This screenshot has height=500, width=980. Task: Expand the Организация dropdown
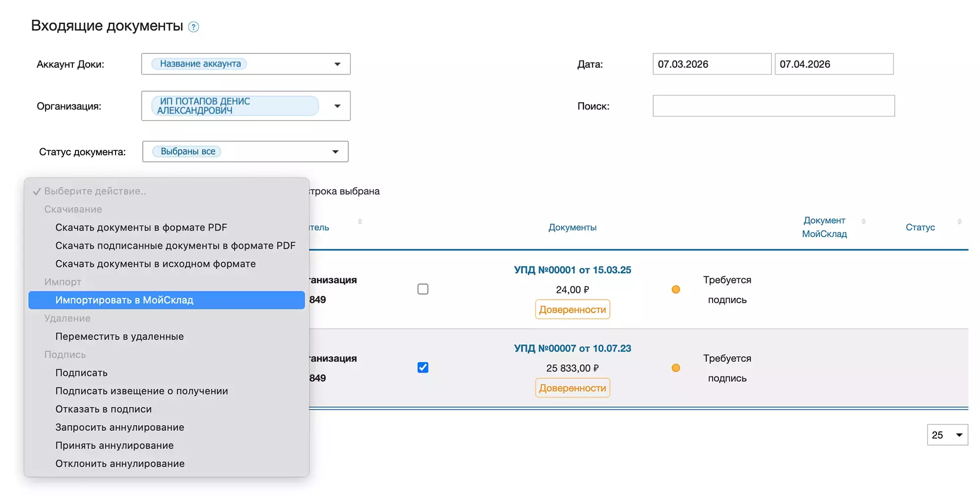337,106
